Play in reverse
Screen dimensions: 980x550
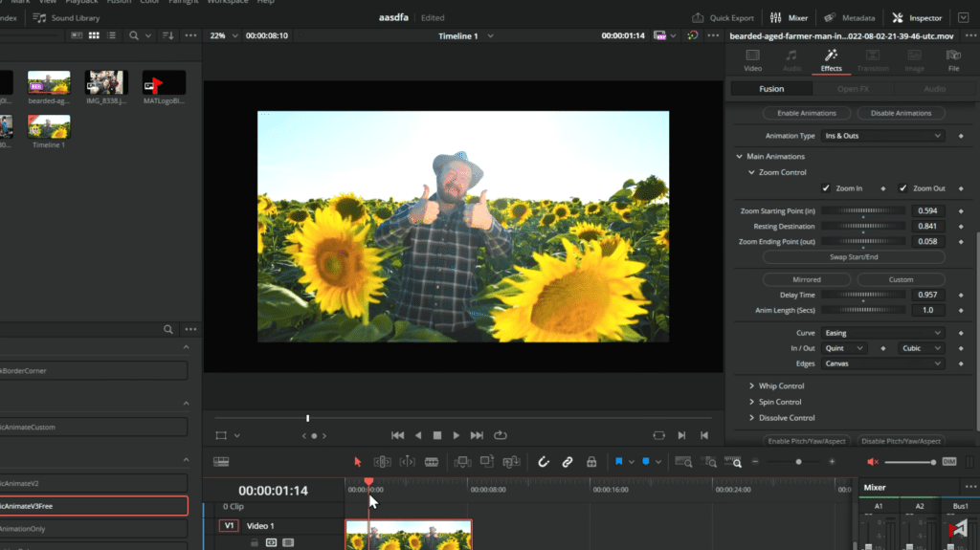pos(418,435)
